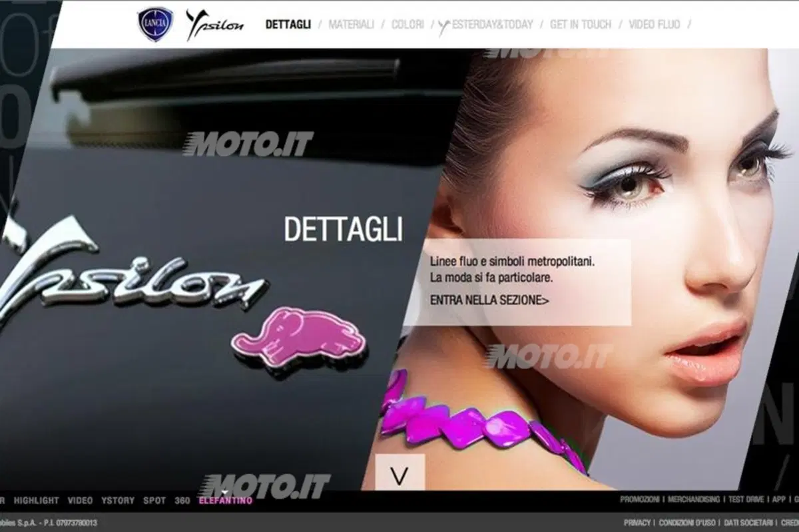Open the App footer link
Image resolution: width=799 pixels, height=532 pixels.
pos(778,499)
